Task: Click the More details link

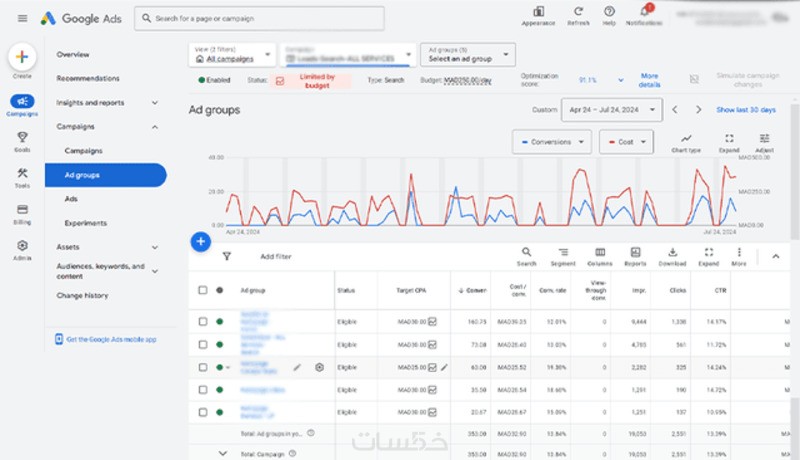Action: click(649, 80)
